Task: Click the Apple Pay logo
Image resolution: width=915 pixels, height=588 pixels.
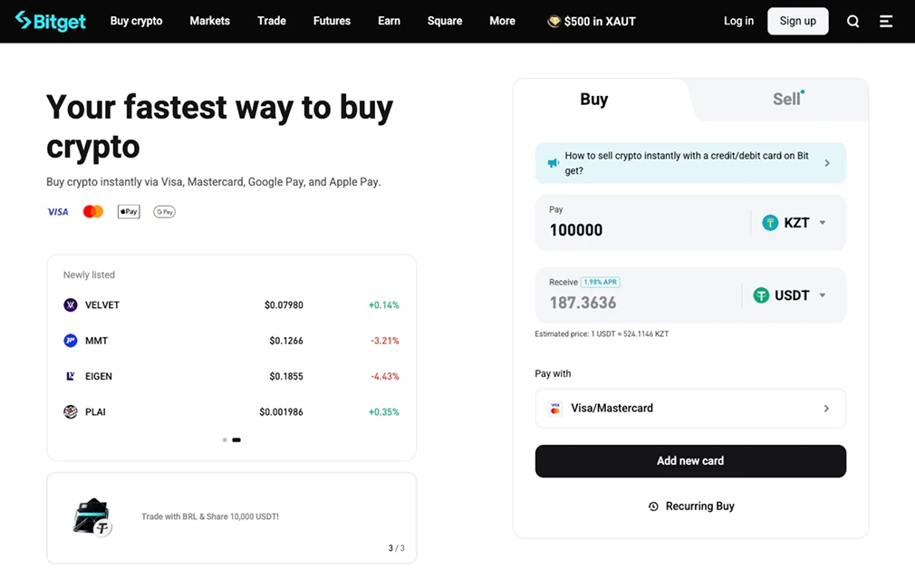Action: (x=129, y=212)
